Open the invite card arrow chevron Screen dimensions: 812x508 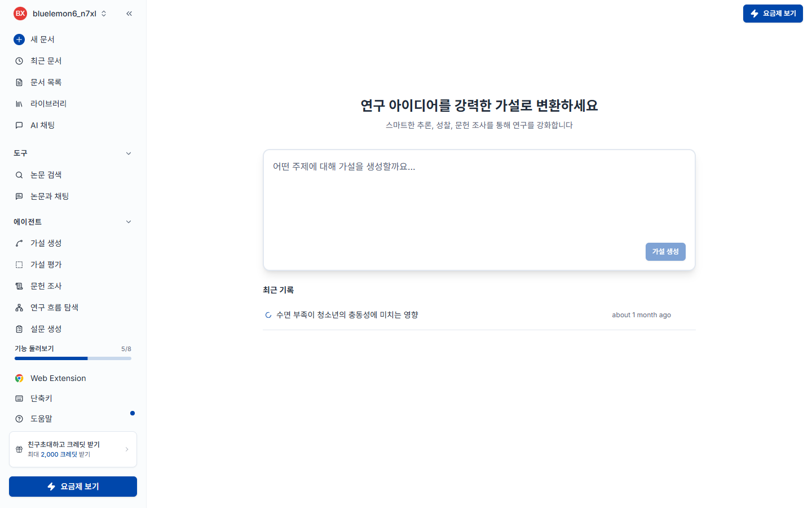pyautogui.click(x=127, y=449)
